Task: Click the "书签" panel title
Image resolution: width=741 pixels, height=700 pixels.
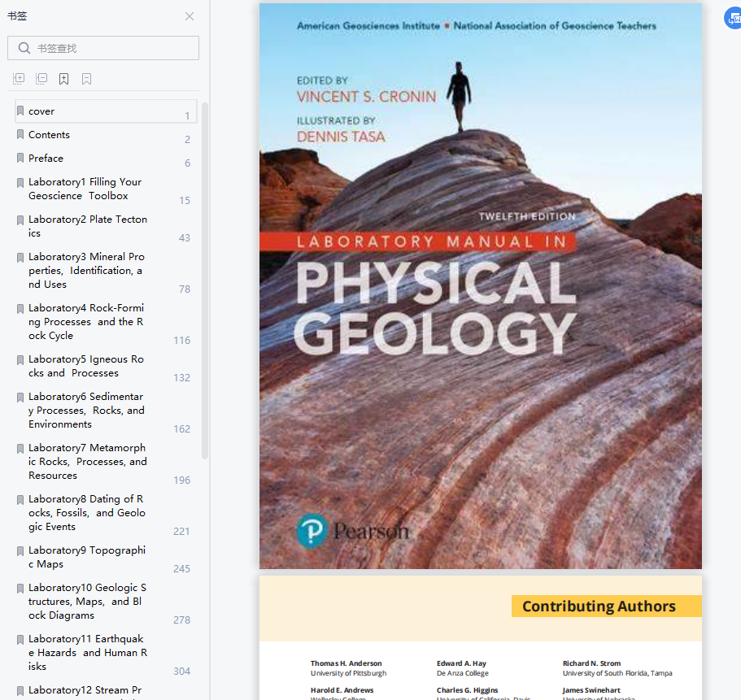Action: pyautogui.click(x=17, y=16)
